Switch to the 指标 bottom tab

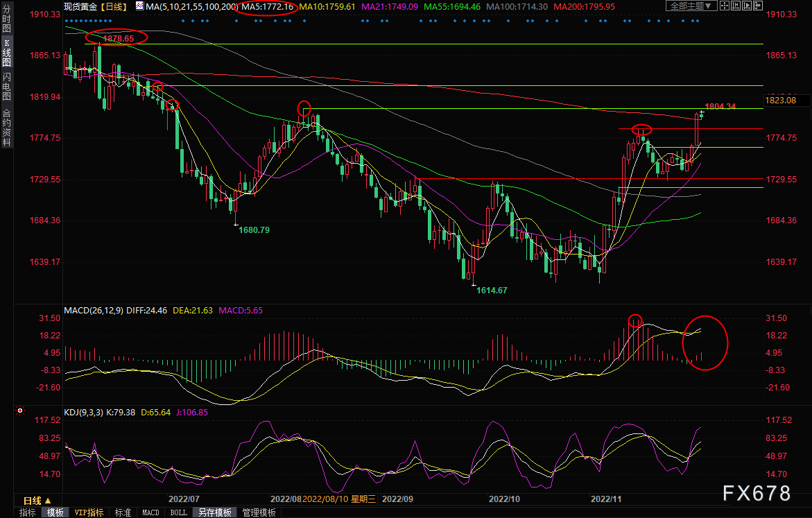click(28, 512)
